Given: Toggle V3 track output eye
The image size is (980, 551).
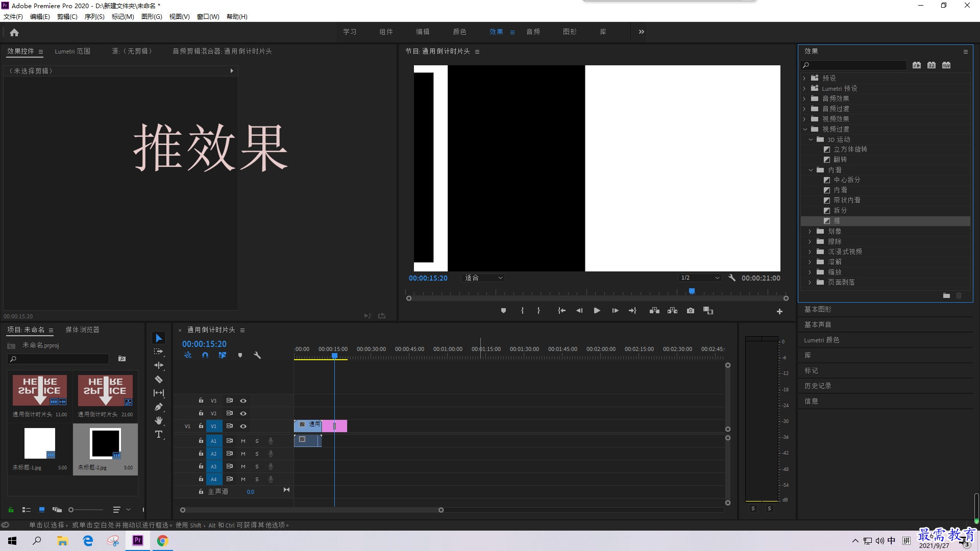Looking at the screenshot, I should click(x=243, y=401).
